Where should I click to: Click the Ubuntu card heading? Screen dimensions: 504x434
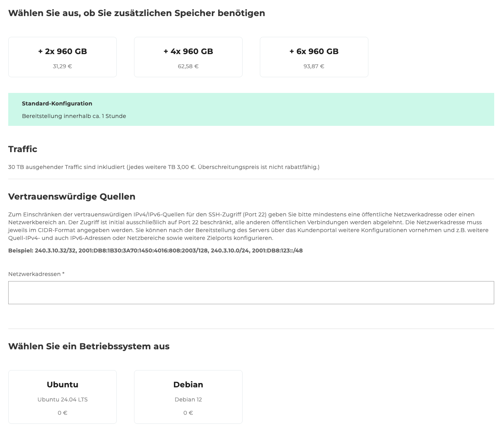[62, 385]
